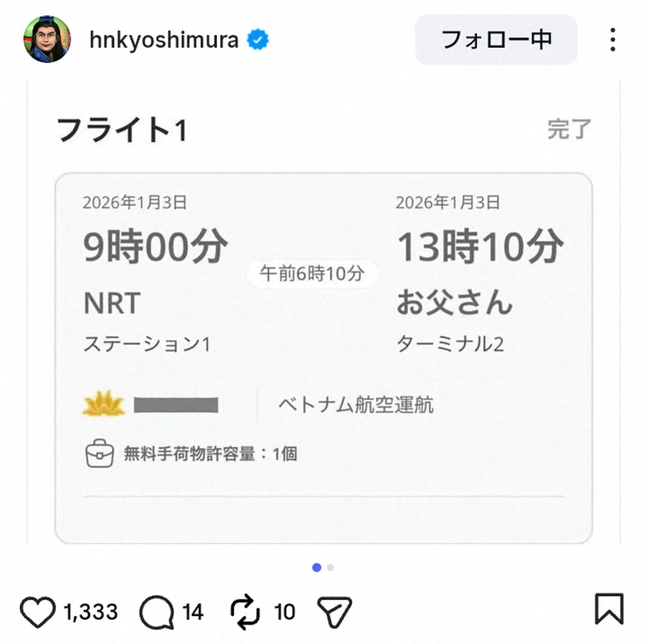Click the 10 reposts count

tap(284, 612)
